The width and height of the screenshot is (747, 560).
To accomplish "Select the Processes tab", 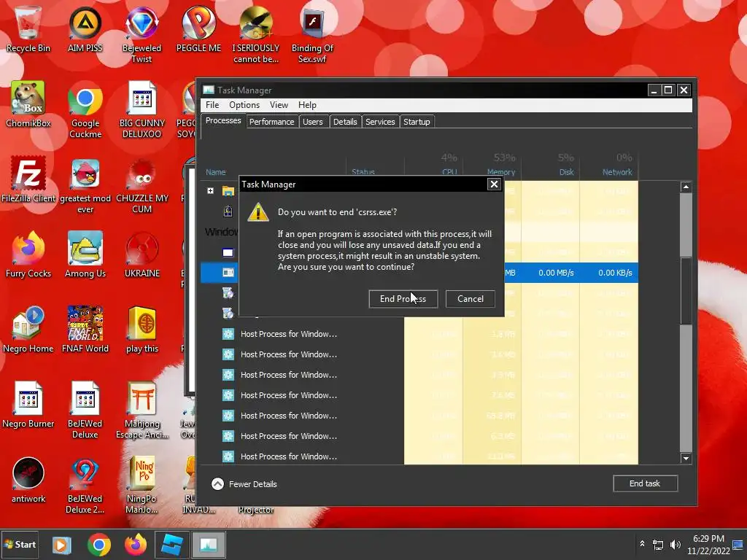I will (223, 121).
